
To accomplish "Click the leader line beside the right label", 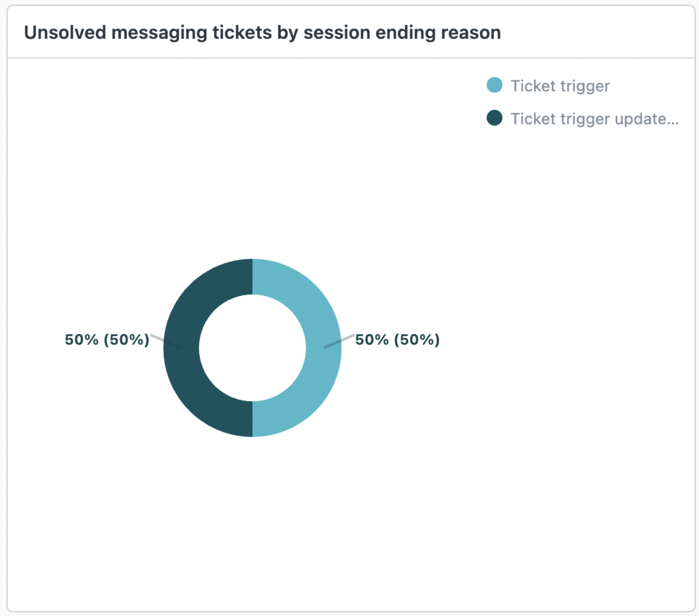I will click(347, 338).
